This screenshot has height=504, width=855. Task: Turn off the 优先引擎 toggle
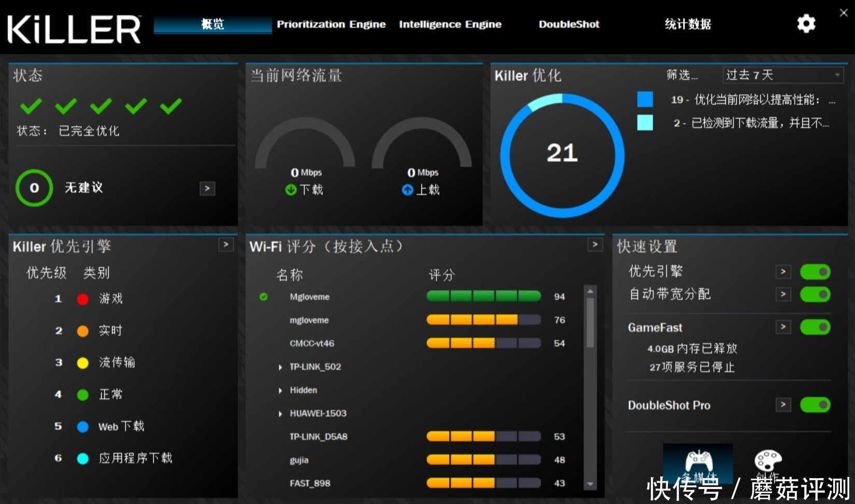coord(815,271)
